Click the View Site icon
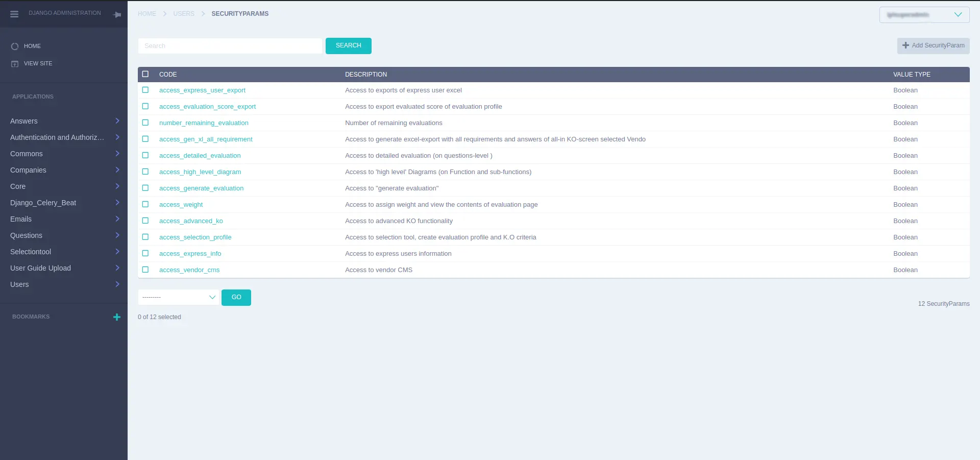The width and height of the screenshot is (980, 460). [x=15, y=64]
